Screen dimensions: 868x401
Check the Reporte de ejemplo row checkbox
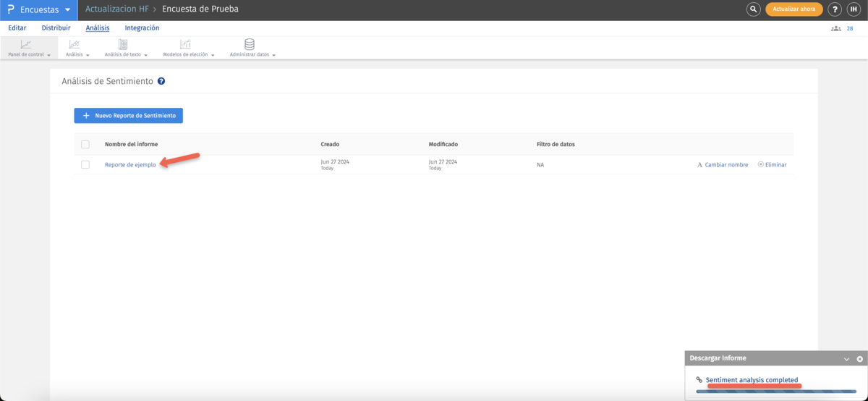tap(85, 165)
